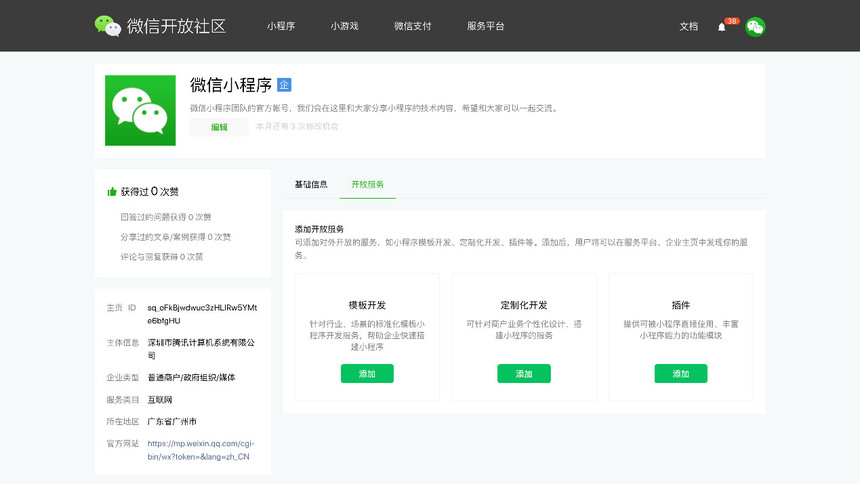The image size is (860, 484).
Task: Click the 微信小程序 account name
Action: tap(231, 85)
